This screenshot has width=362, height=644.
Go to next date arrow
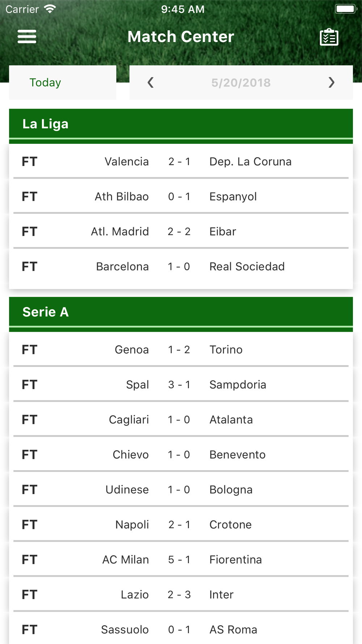click(331, 83)
